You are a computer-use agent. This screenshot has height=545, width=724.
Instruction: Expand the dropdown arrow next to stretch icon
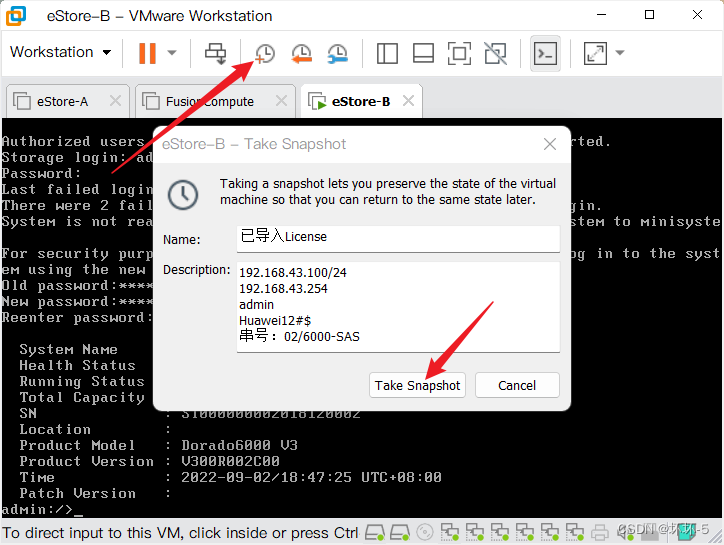620,53
